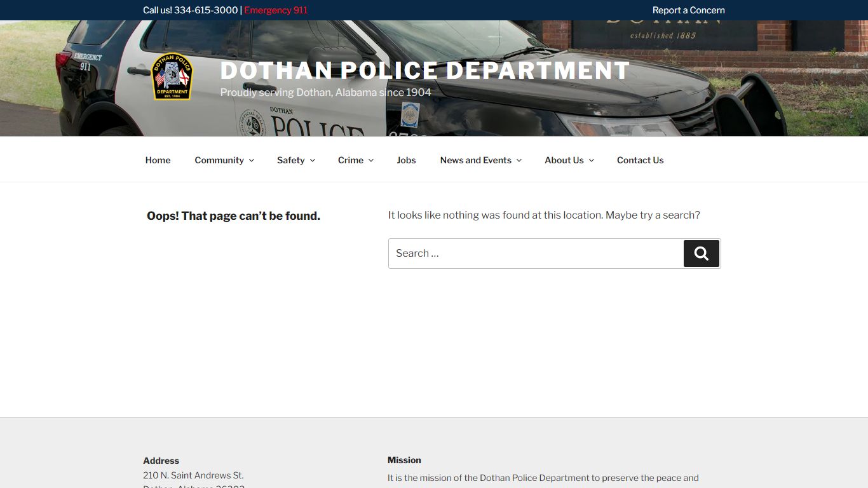Viewport: 868px width, 488px height.
Task: Click the Address heading in footer
Action: (161, 461)
